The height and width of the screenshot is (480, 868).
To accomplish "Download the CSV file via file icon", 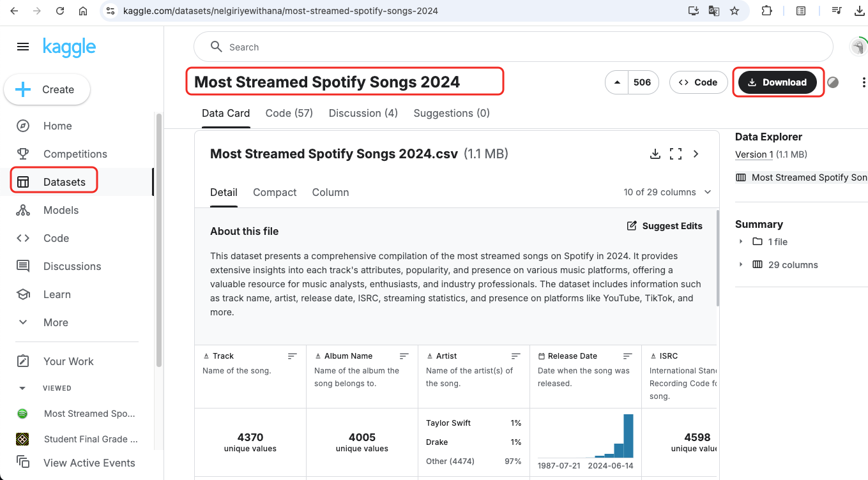I will tap(655, 154).
